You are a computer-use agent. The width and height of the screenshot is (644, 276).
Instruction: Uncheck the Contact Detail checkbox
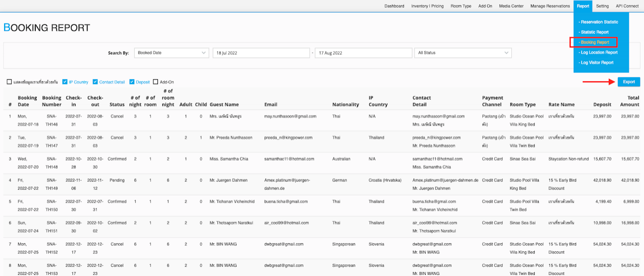96,82
